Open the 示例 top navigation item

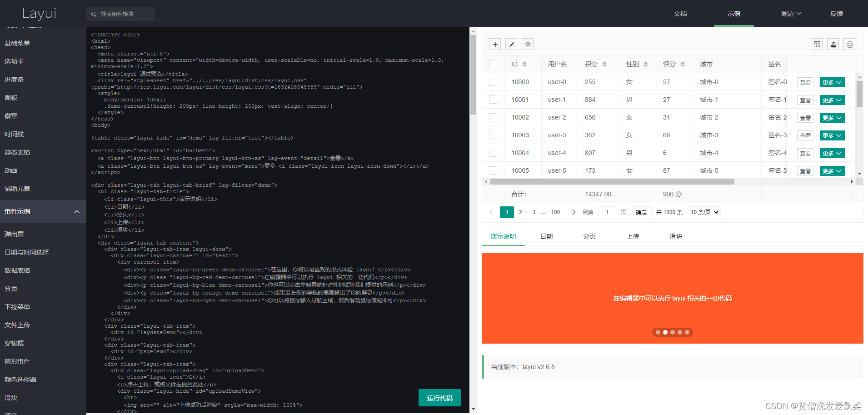click(x=734, y=14)
